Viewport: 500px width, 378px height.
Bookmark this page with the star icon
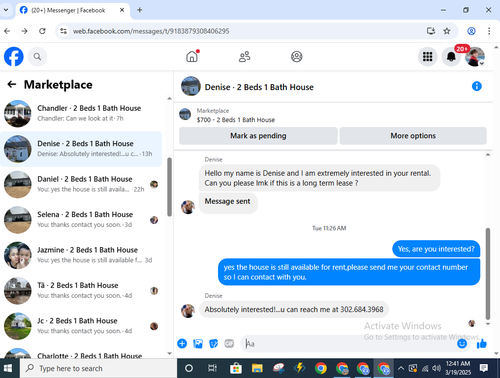coord(447,31)
